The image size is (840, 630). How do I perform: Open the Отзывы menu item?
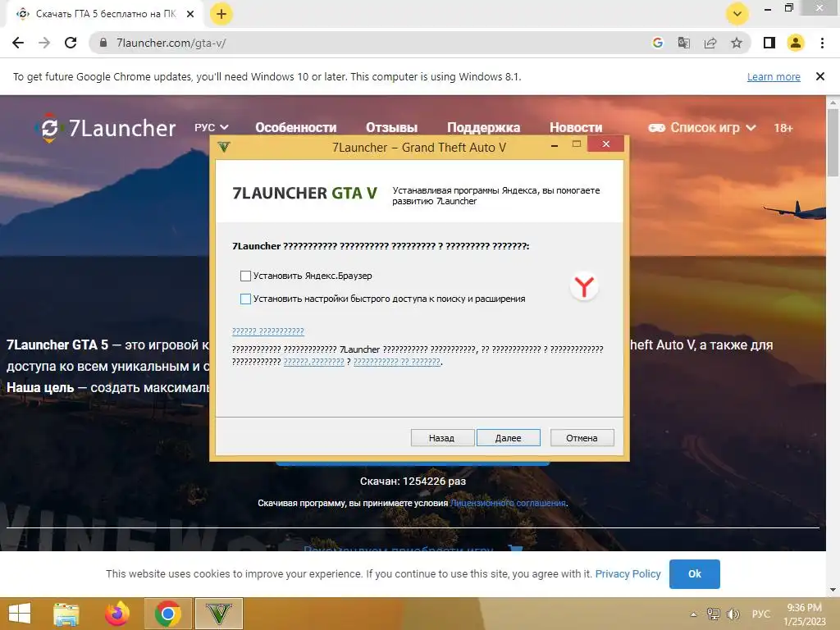point(391,127)
